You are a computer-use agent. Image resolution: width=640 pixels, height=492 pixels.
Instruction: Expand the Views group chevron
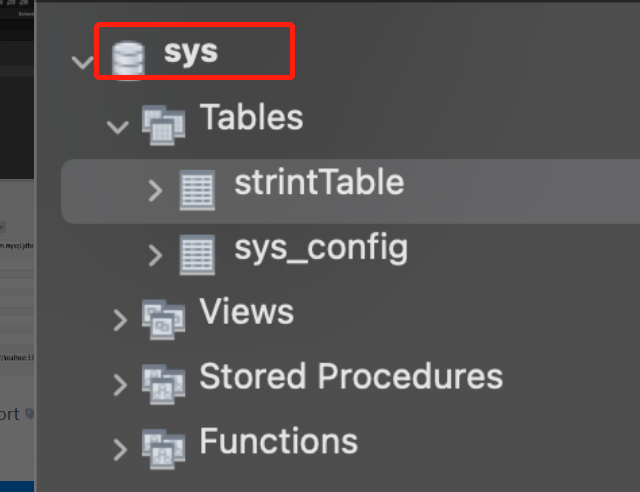120,320
